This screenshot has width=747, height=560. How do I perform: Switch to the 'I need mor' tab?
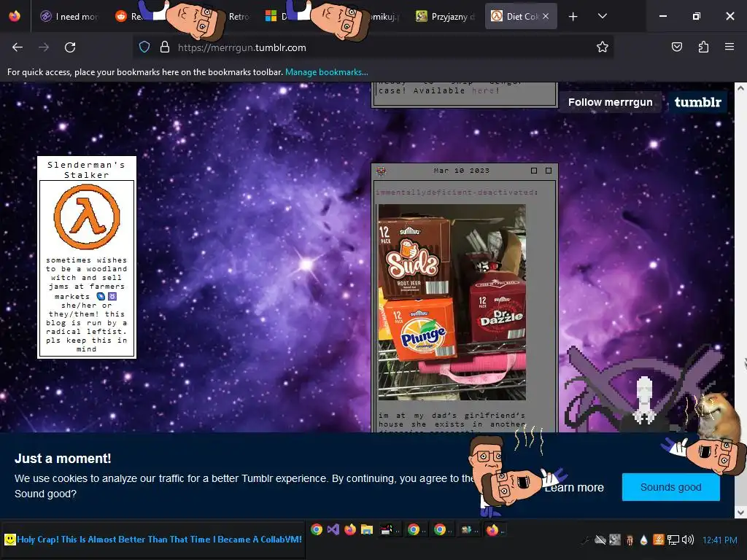pos(69,16)
